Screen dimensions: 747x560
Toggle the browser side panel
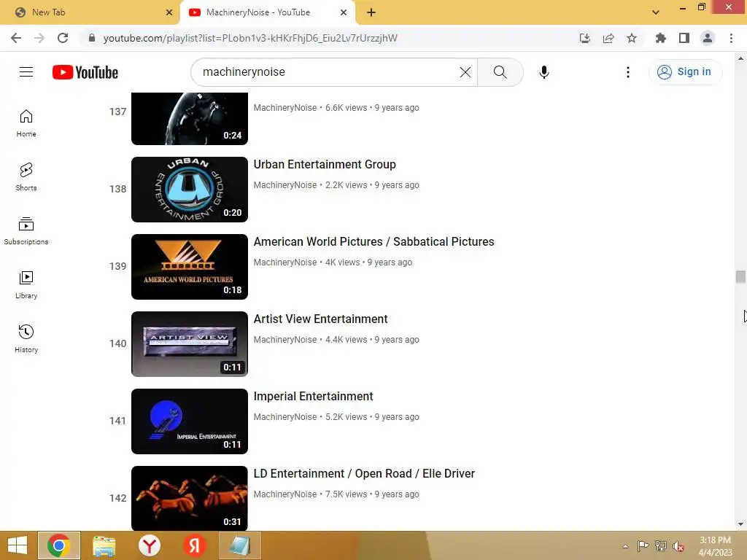684,38
